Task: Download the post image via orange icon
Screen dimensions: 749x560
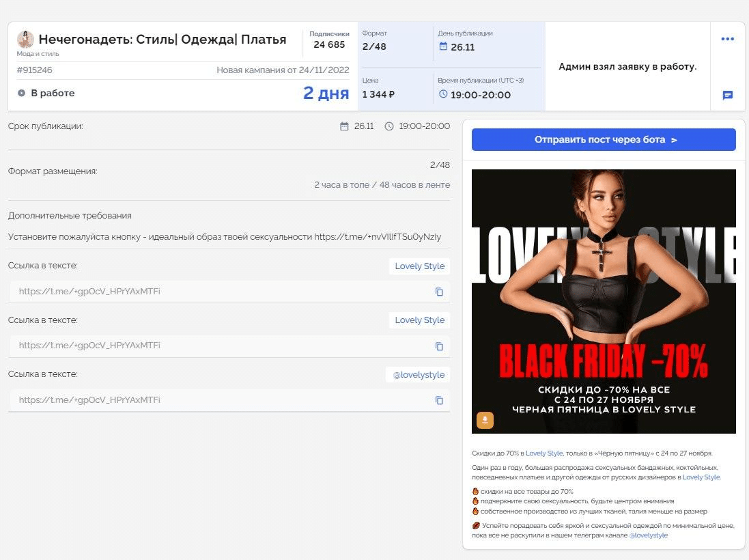Action: [x=485, y=420]
